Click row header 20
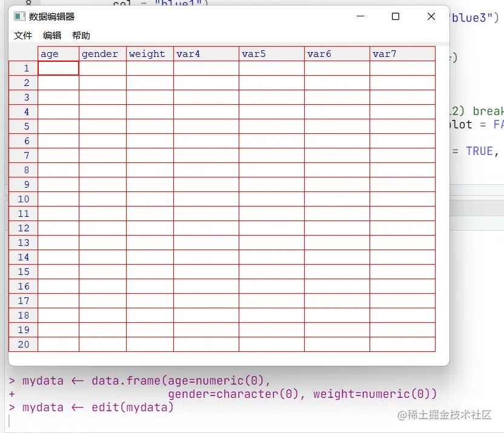504x433 pixels. pyautogui.click(x=23, y=345)
